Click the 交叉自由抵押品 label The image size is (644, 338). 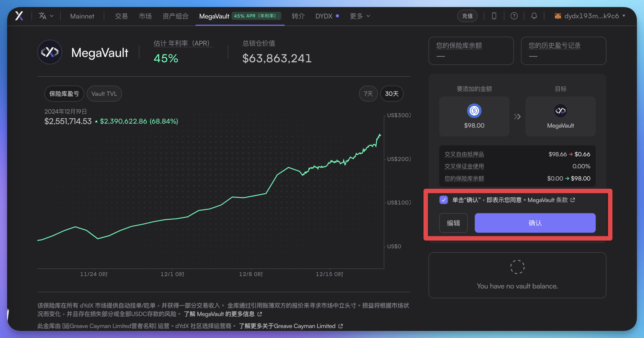(464, 154)
